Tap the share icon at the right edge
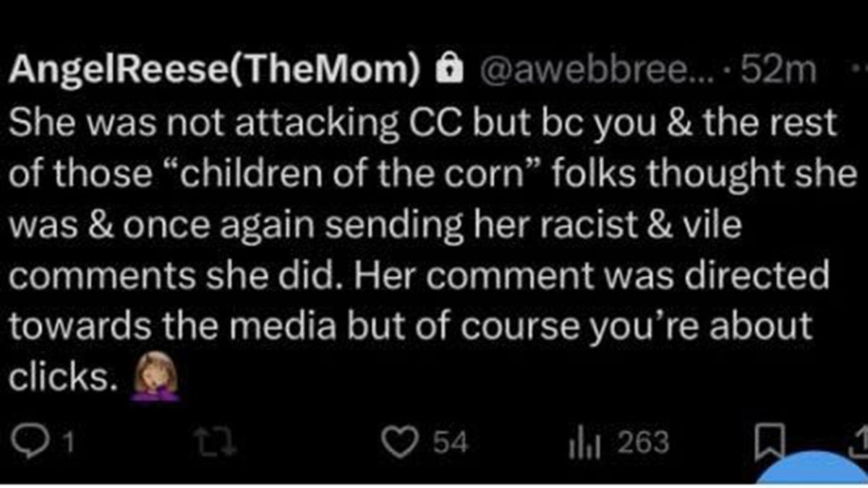The height and width of the screenshot is (488, 868). (x=860, y=441)
